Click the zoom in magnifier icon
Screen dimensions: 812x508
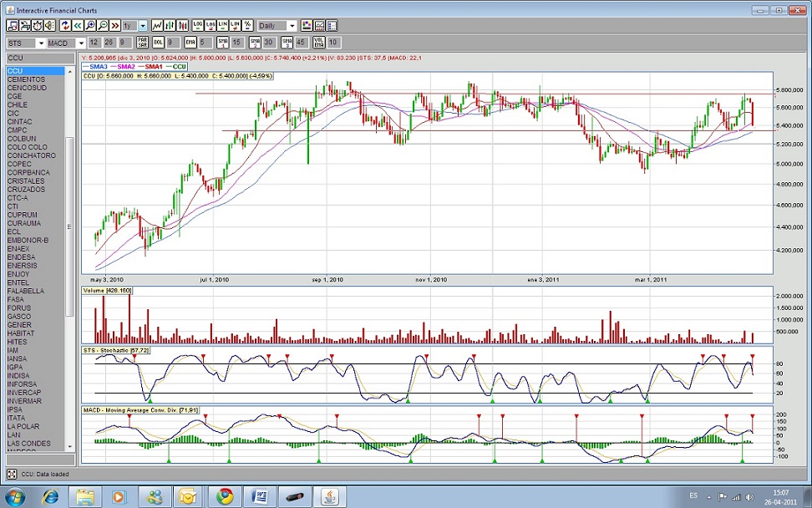(90, 25)
